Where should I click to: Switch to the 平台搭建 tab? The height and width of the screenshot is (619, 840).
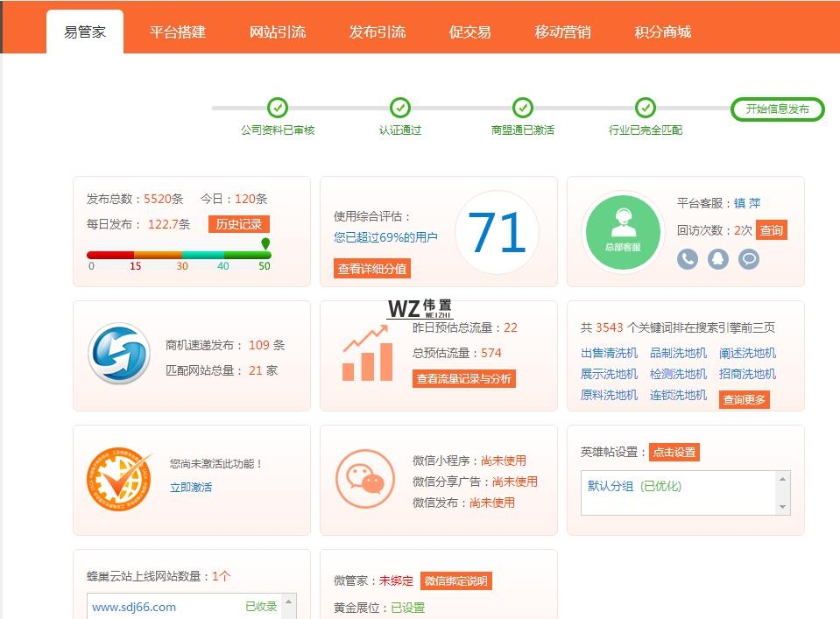point(178,32)
